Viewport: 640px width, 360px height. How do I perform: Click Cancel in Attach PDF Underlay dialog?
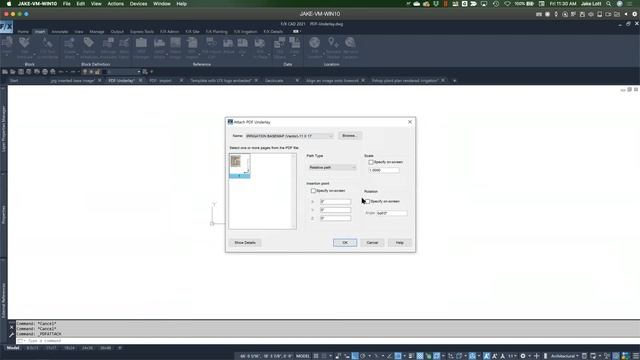point(372,242)
